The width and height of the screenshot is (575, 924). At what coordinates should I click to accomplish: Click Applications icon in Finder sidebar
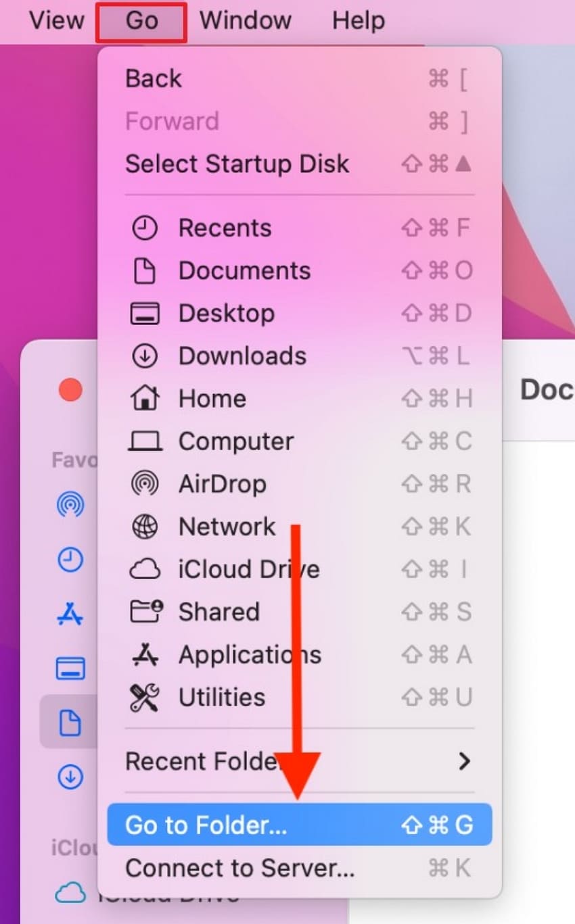[70, 614]
